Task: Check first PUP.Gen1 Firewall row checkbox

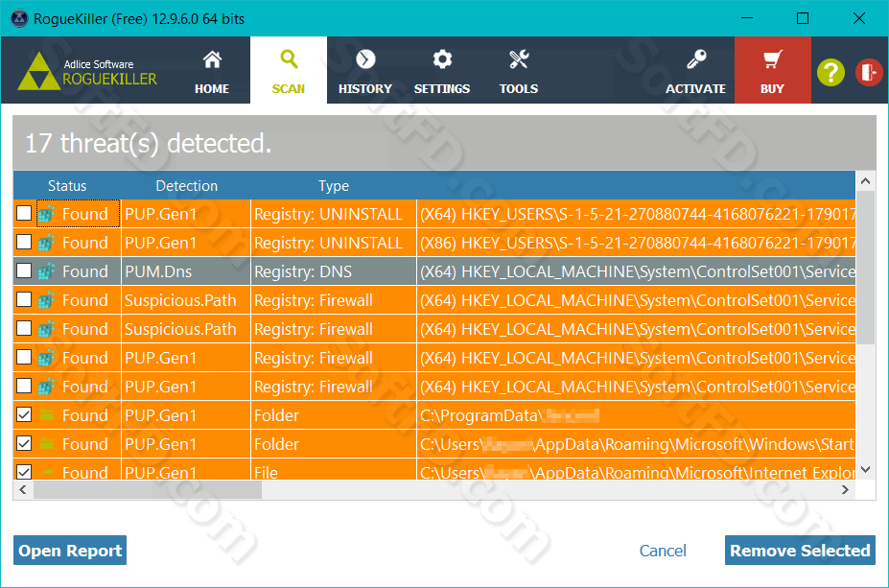Action: point(24,357)
